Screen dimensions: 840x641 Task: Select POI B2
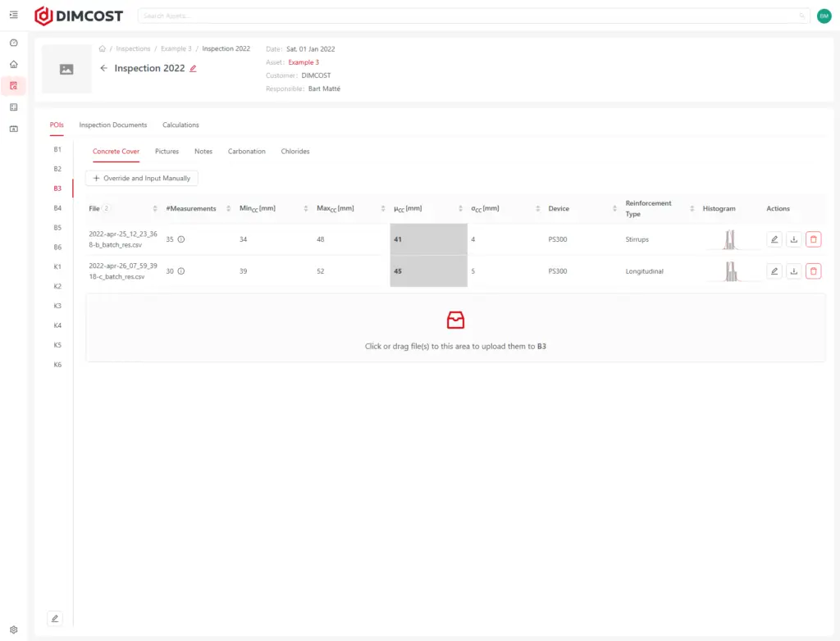click(x=57, y=169)
